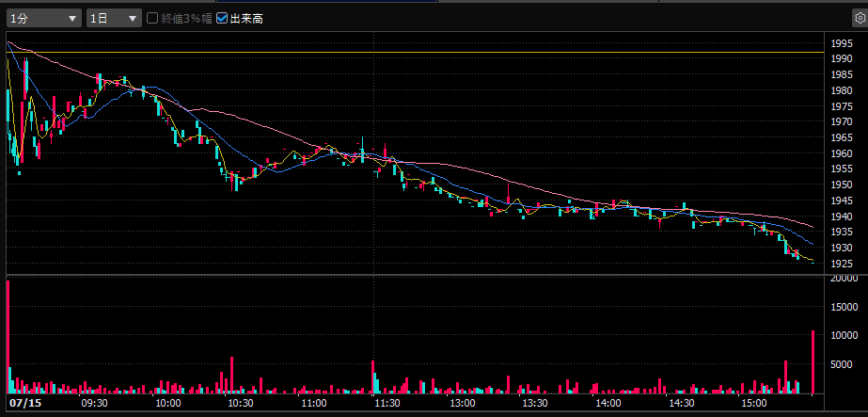Screen dimensions: 868x417
Task: Click the 11:30 time axis label
Action: pos(388,403)
